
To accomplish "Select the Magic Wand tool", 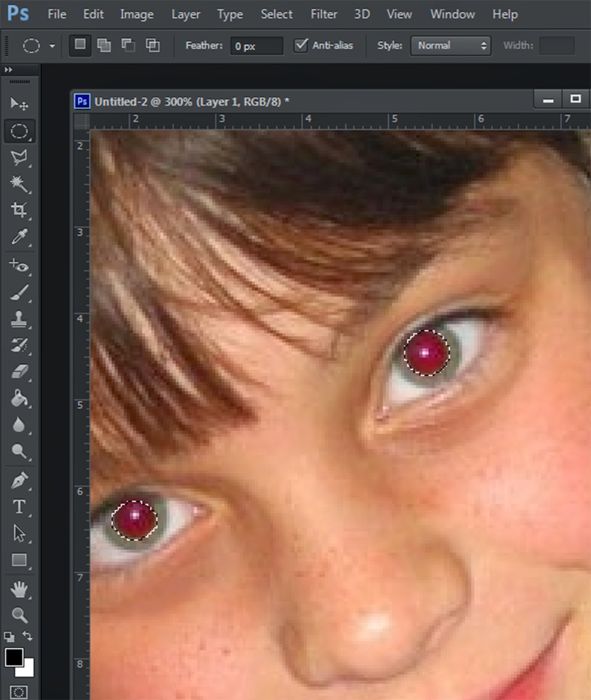I will coord(19,184).
